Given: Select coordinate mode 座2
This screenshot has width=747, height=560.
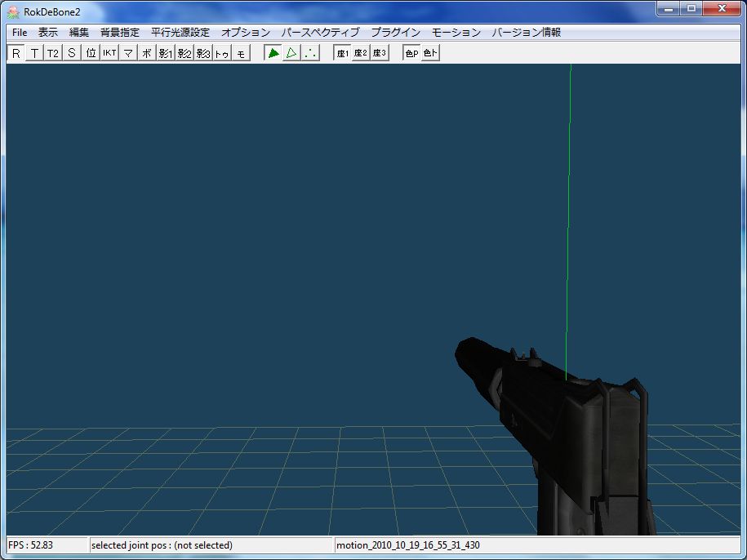Looking at the screenshot, I should (361, 53).
